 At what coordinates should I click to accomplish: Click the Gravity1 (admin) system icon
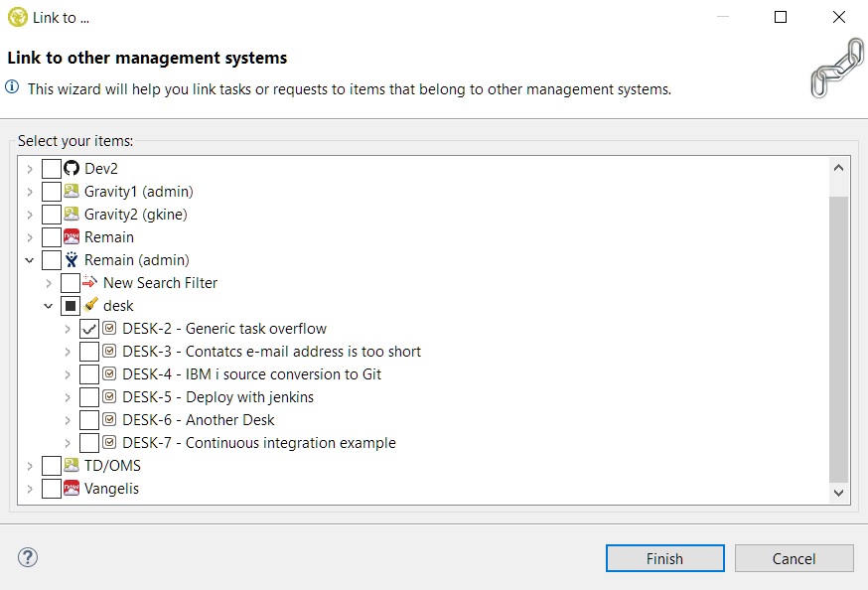[x=72, y=192]
